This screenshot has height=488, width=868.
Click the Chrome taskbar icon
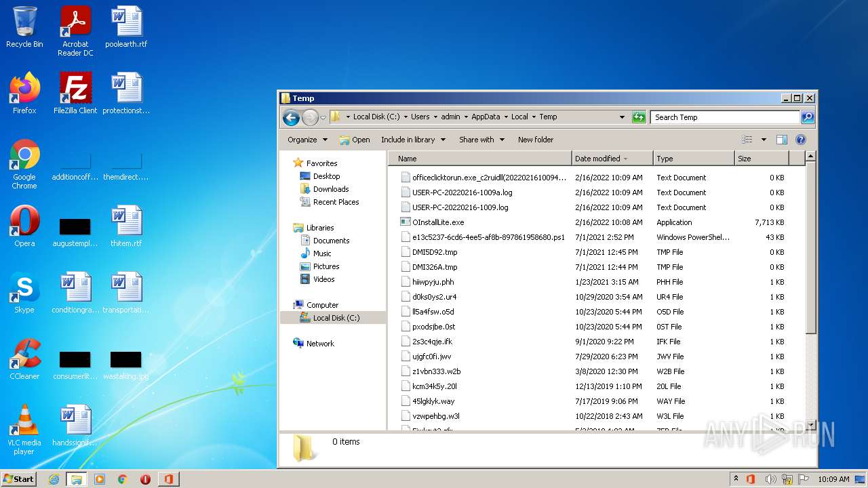[x=123, y=479]
